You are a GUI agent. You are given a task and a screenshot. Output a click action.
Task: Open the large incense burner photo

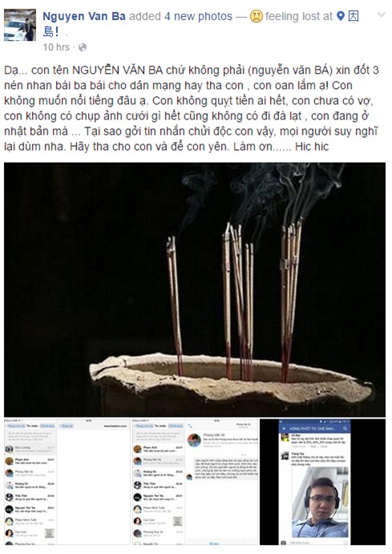pos(195,289)
